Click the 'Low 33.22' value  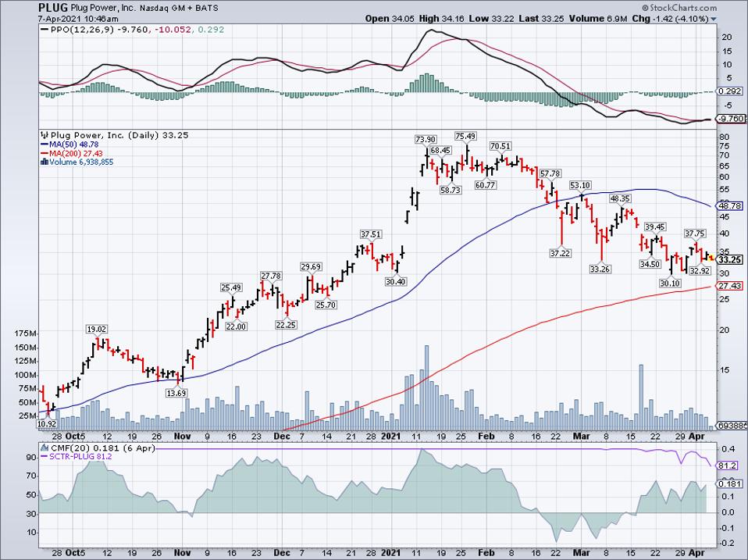click(x=491, y=19)
